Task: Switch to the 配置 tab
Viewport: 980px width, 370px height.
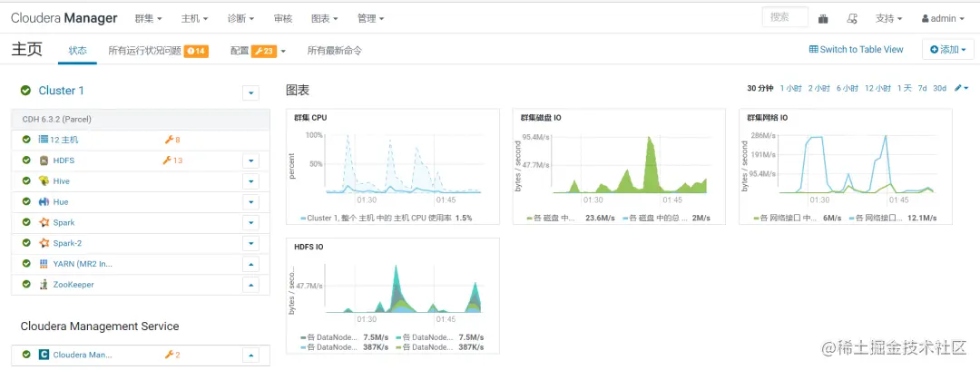Action: click(x=240, y=51)
